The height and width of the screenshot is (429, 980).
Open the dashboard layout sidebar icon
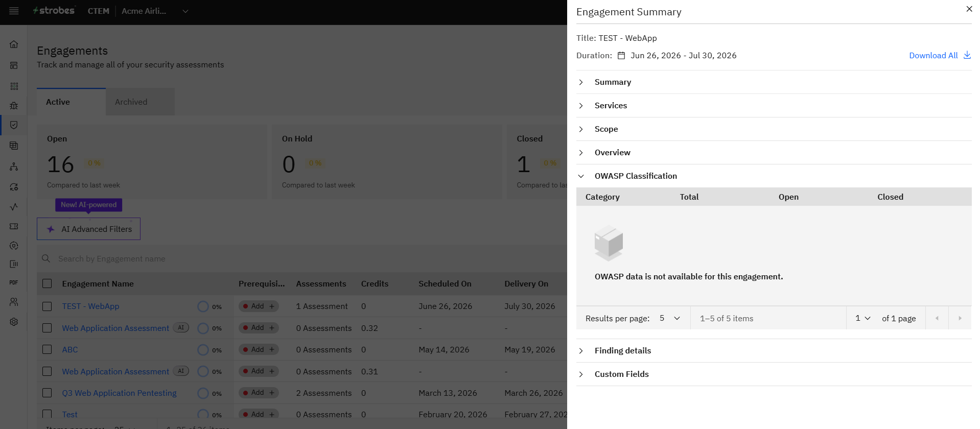point(14,65)
